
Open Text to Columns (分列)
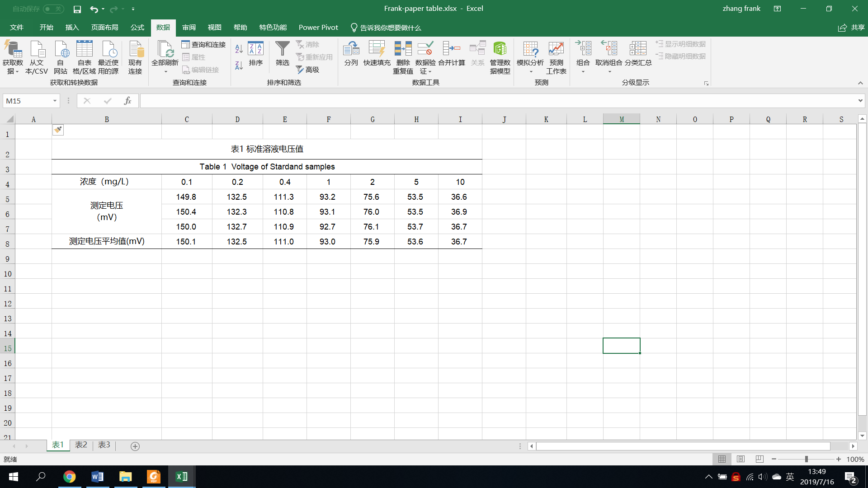351,54
